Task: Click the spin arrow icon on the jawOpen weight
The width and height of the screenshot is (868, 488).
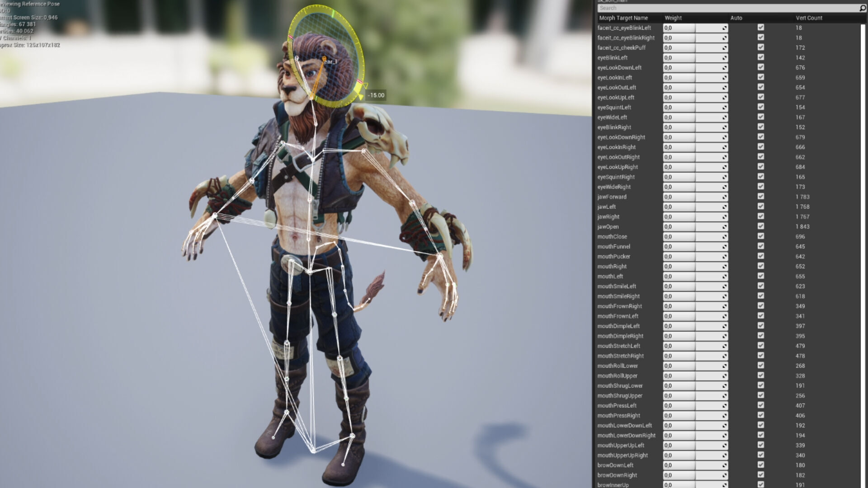Action: click(x=724, y=227)
